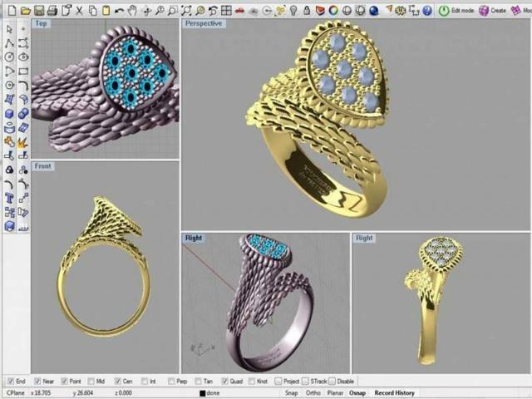Select the Circle tool in side toolbar
532x399 pixels.
(9, 57)
